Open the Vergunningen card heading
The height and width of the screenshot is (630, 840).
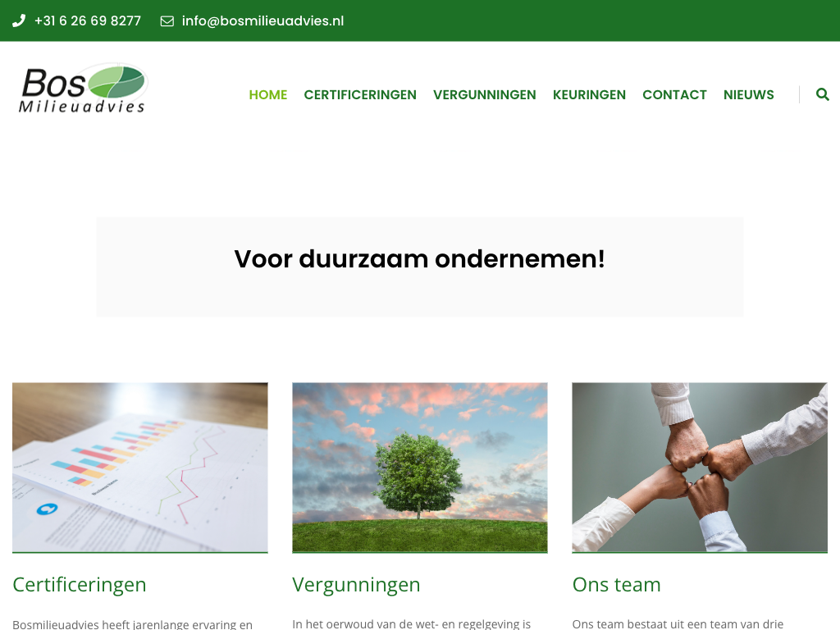[356, 584]
